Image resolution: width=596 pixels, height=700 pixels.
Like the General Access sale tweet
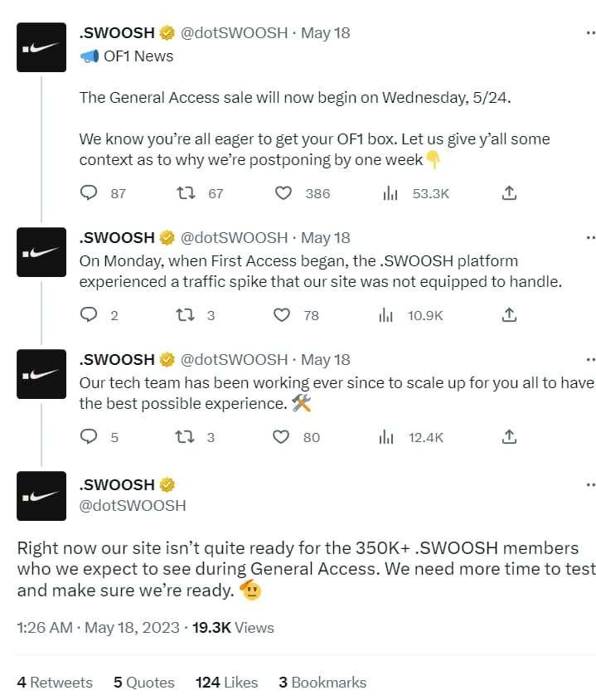click(283, 193)
